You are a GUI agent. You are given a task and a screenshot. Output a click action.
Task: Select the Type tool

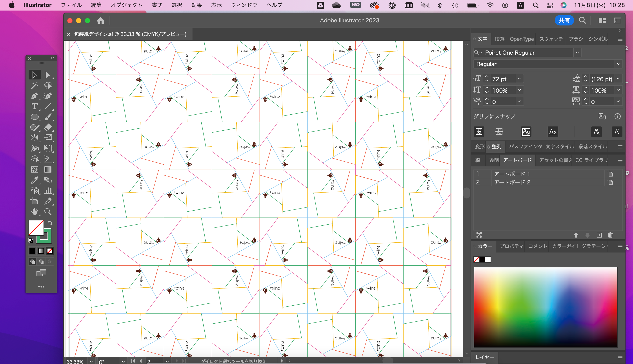coord(34,106)
